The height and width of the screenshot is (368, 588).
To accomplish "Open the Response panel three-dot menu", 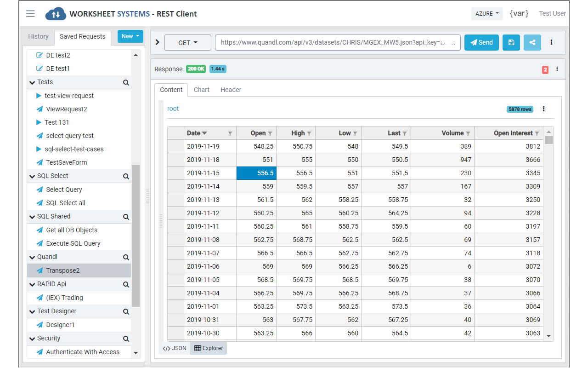I will tap(557, 69).
